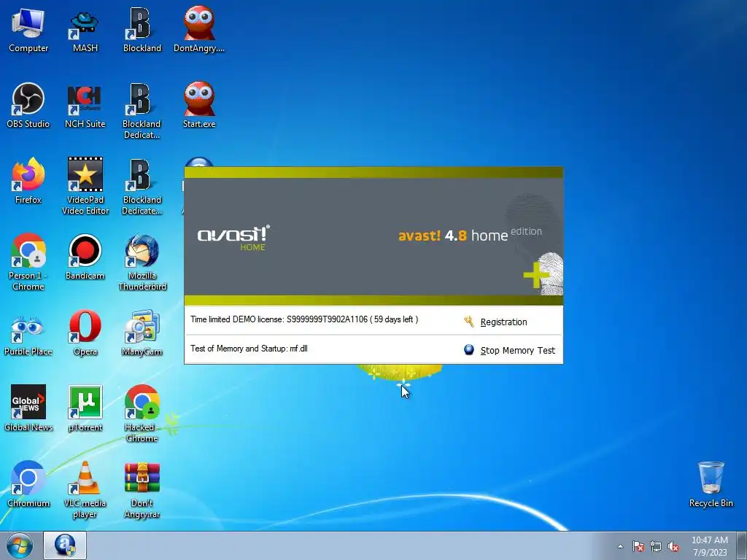Select the Firefox shortcut
This screenshot has height=560, width=747.
coord(28,181)
